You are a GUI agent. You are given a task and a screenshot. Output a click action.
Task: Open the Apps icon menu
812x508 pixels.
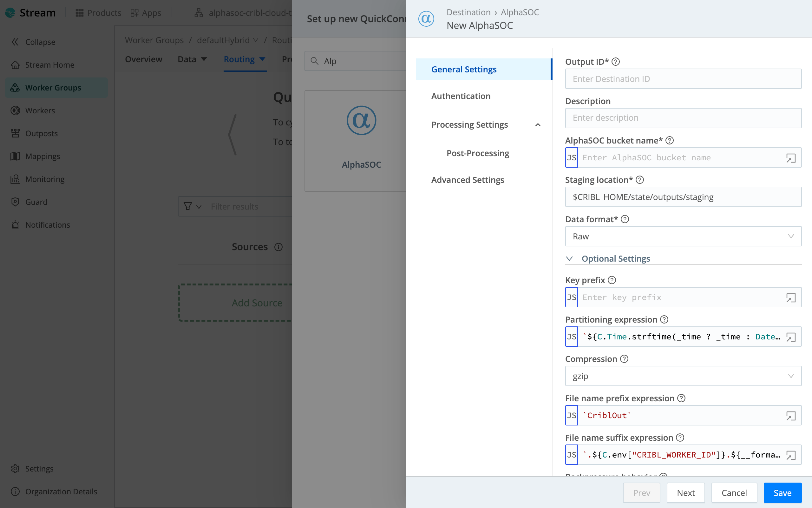[x=134, y=13]
